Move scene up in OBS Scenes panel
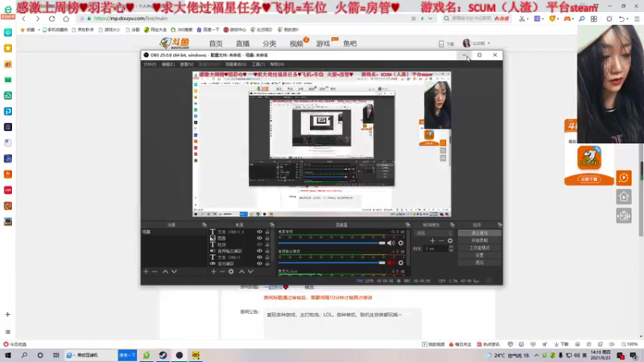This screenshot has width=644, height=362. coord(165,272)
